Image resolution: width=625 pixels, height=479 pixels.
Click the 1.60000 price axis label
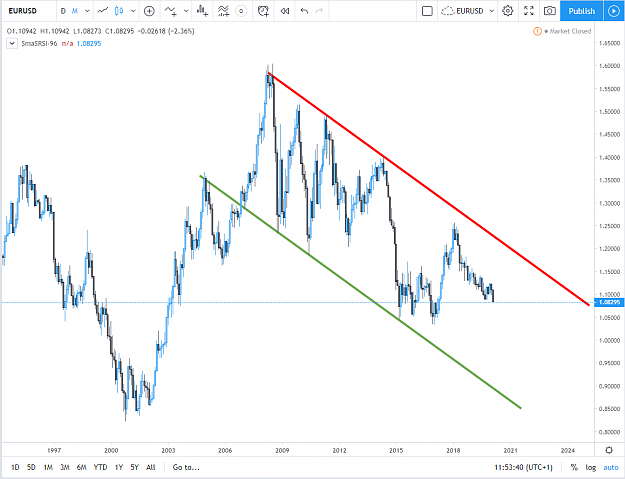609,66
